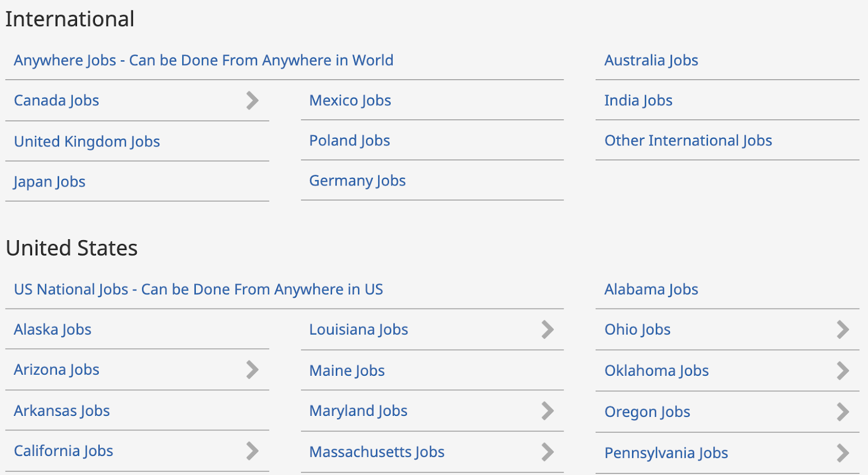Viewport: 868px width, 475px height.
Task: Expand the Canada Jobs chevron arrow
Action: (252, 100)
